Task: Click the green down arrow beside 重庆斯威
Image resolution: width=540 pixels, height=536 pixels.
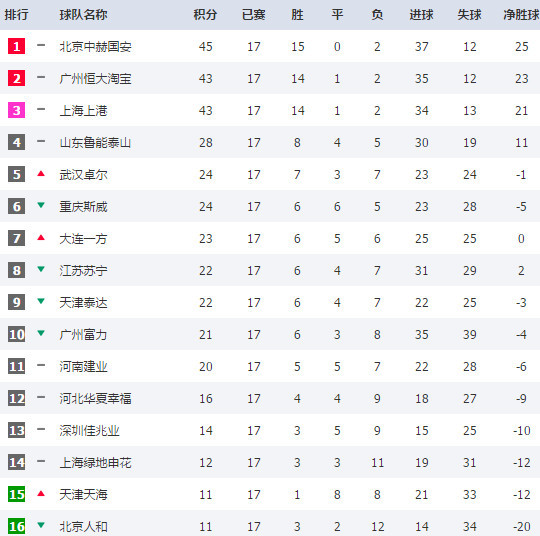Action: pos(41,205)
